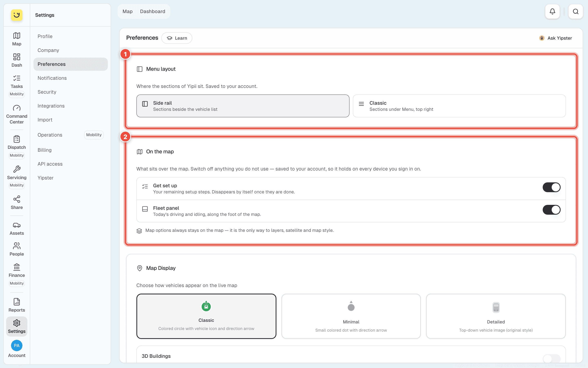Viewport: 588px width, 368px height.
Task: Open the Map section in side rail
Action: [x=17, y=39]
